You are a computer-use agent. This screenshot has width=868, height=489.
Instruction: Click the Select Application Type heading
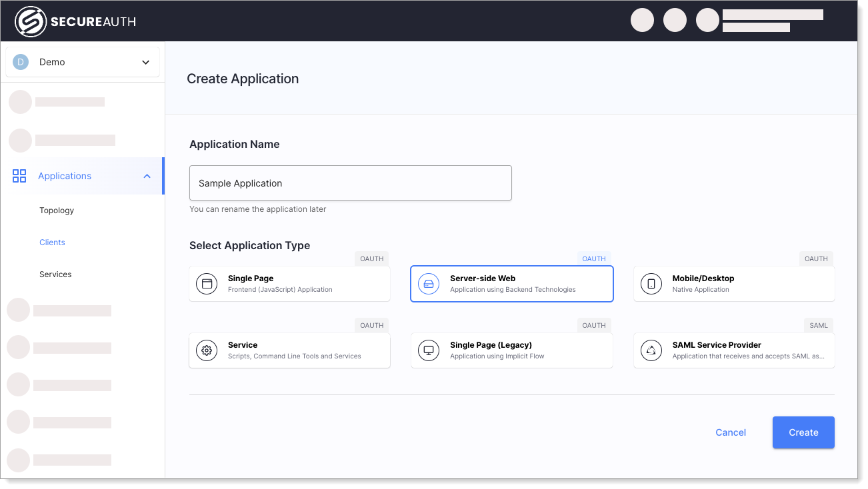tap(250, 245)
